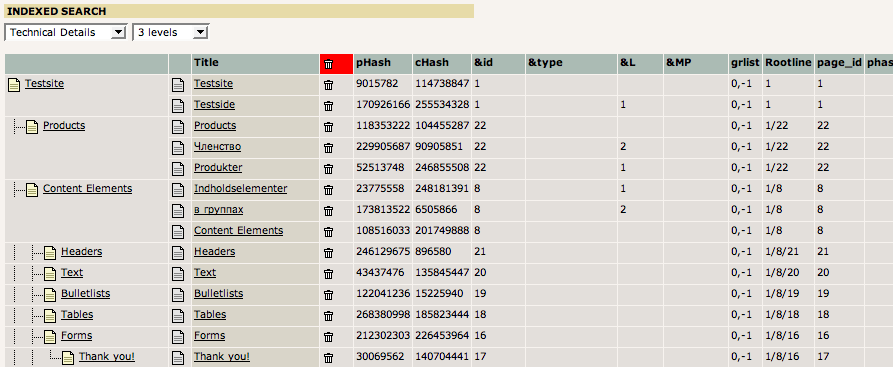This screenshot has width=893, height=367.
Task: Select Forms page in the tree
Action: 76,336
